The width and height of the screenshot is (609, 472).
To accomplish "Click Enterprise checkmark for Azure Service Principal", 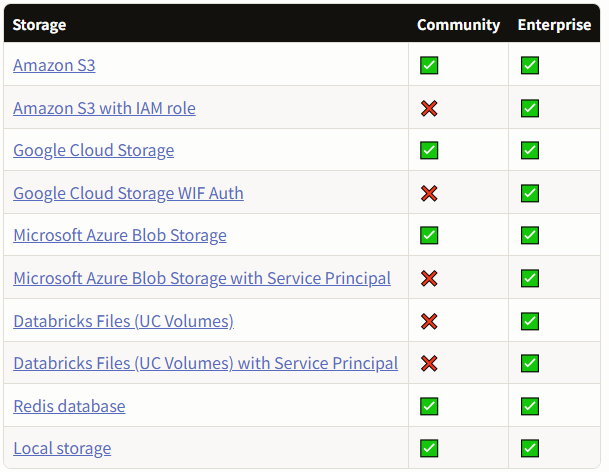I will [530, 278].
